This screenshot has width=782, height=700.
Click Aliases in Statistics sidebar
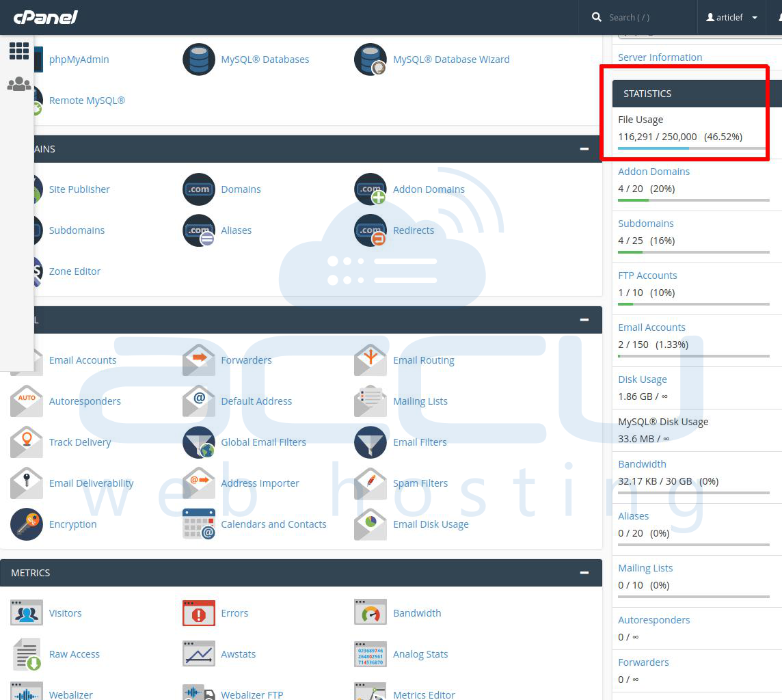pyautogui.click(x=634, y=516)
